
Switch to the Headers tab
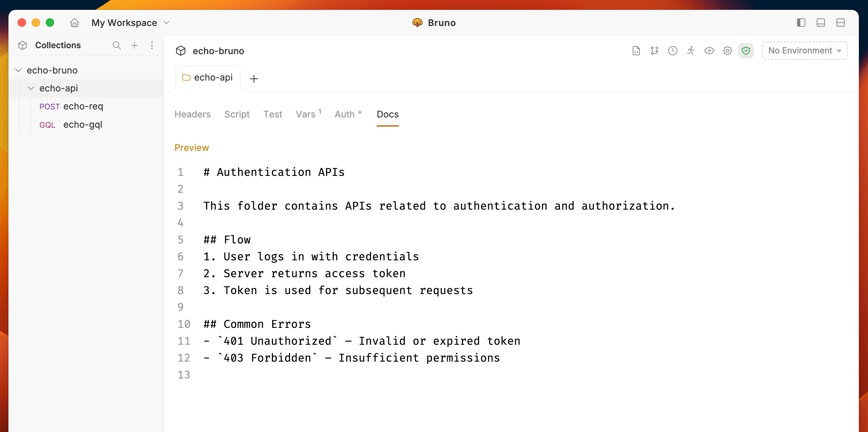coord(192,114)
